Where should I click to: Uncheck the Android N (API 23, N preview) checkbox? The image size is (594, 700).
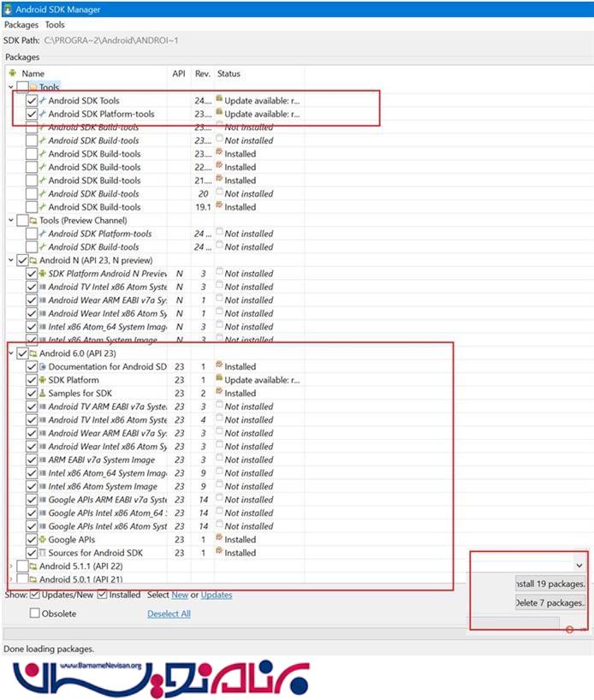[22, 260]
